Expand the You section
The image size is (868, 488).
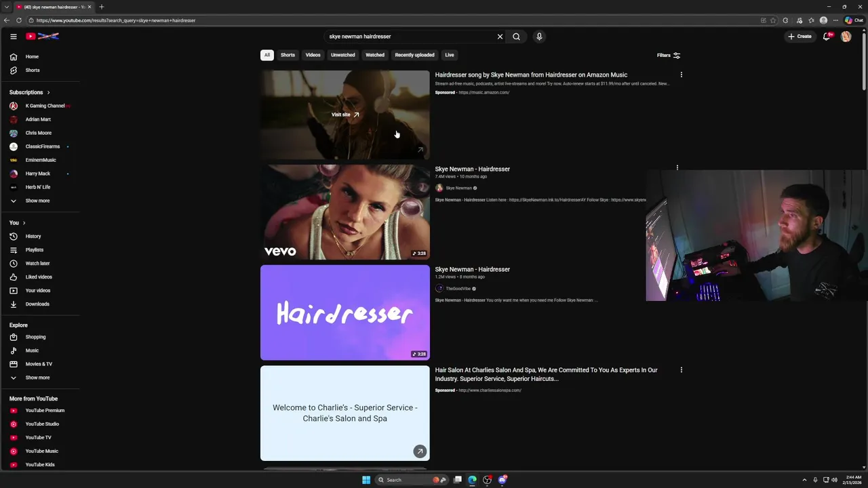pos(18,223)
